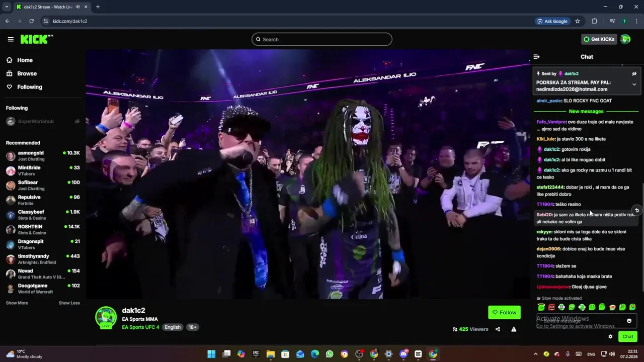Image resolution: width=644 pixels, height=362 pixels.
Task: Open Discord from taskbar
Action: pyautogui.click(x=403, y=354)
